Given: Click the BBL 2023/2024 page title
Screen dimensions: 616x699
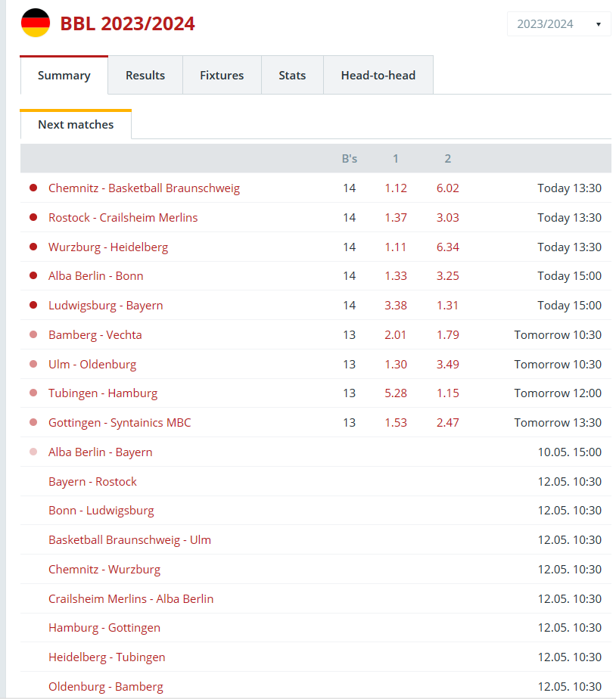Looking at the screenshot, I should pyautogui.click(x=128, y=23).
